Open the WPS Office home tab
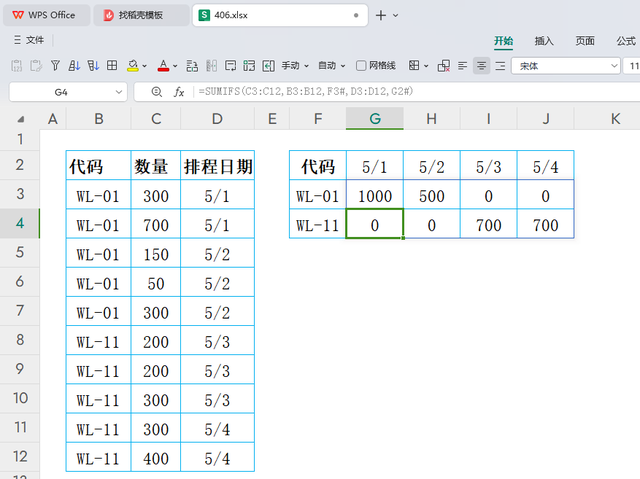 [46, 15]
